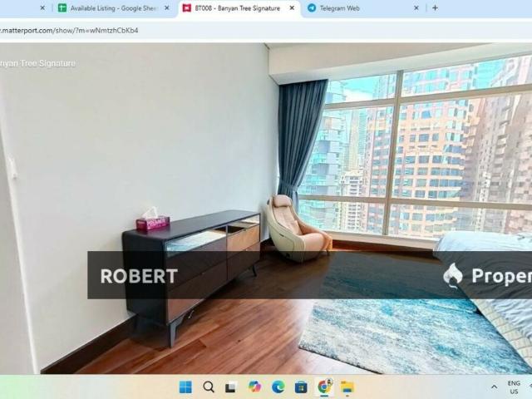Open Windows taskbar Search

(209, 387)
